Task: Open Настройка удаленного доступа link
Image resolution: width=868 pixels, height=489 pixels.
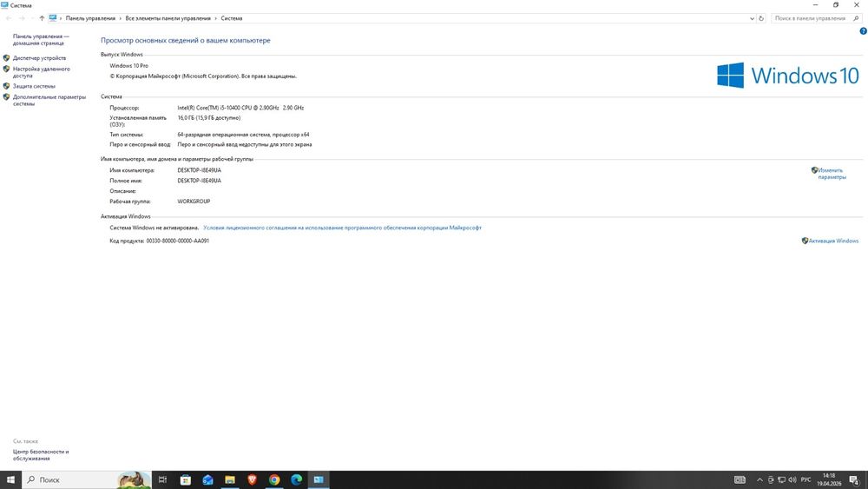Action: click(42, 73)
